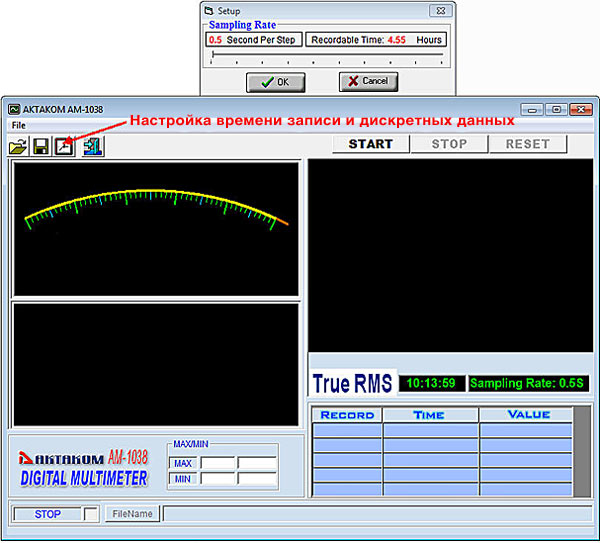Click the AKTAKOM app icon in title bar
Image resolution: width=600 pixels, height=543 pixels.
coord(14,109)
